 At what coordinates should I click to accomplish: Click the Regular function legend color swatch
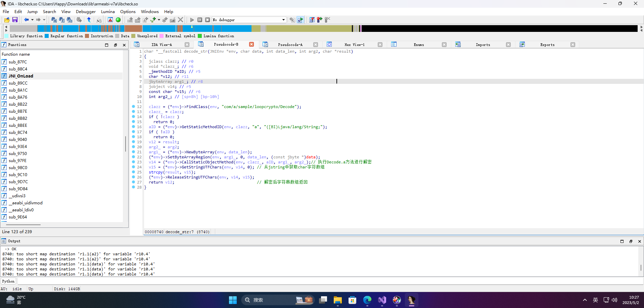click(x=47, y=36)
